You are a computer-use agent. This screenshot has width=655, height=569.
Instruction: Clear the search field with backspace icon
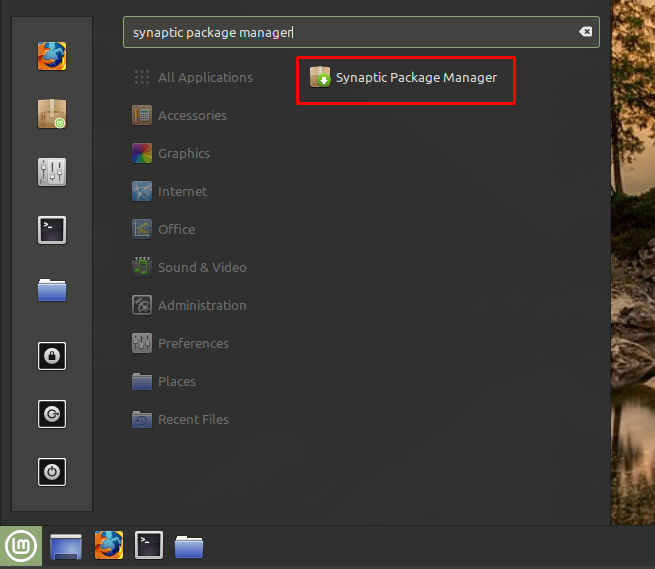click(585, 31)
